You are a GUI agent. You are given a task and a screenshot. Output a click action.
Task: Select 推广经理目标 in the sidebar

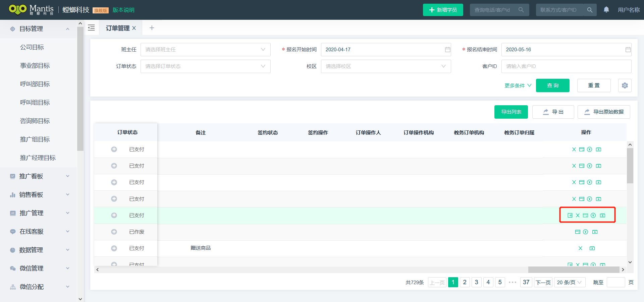point(38,158)
